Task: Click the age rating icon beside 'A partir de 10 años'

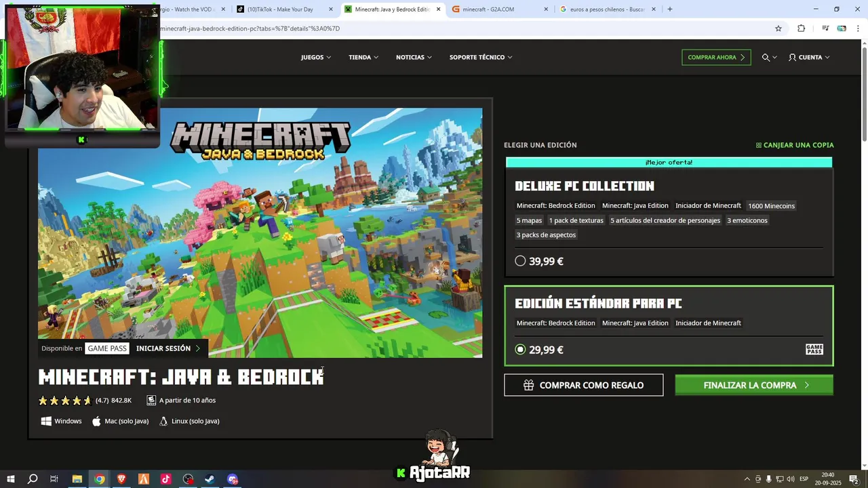Action: coord(151,401)
